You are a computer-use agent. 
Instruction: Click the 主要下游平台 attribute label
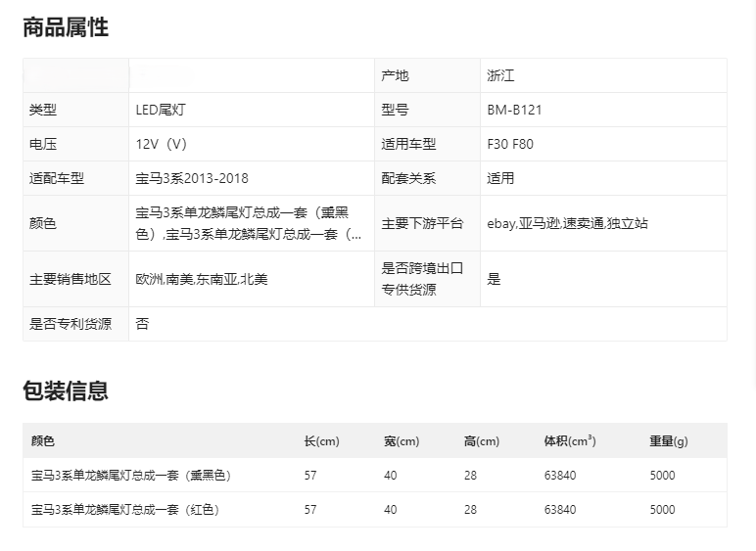pyautogui.click(x=422, y=223)
